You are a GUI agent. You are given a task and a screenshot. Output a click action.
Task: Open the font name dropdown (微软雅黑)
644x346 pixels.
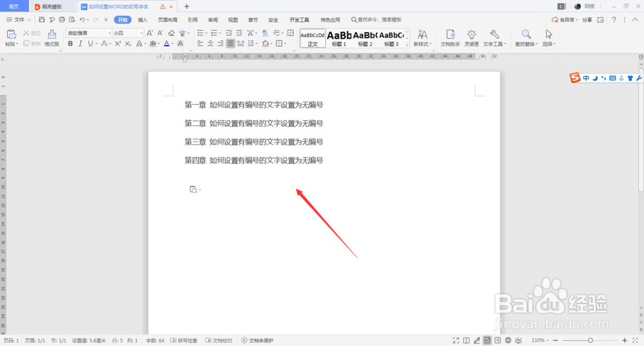click(109, 33)
